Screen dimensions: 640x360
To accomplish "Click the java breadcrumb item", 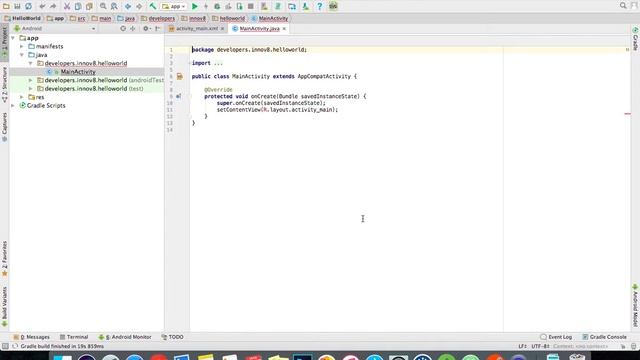I will point(126,18).
